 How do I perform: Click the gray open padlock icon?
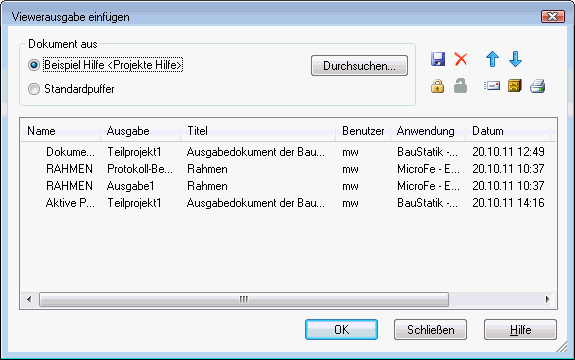pyautogui.click(x=460, y=86)
